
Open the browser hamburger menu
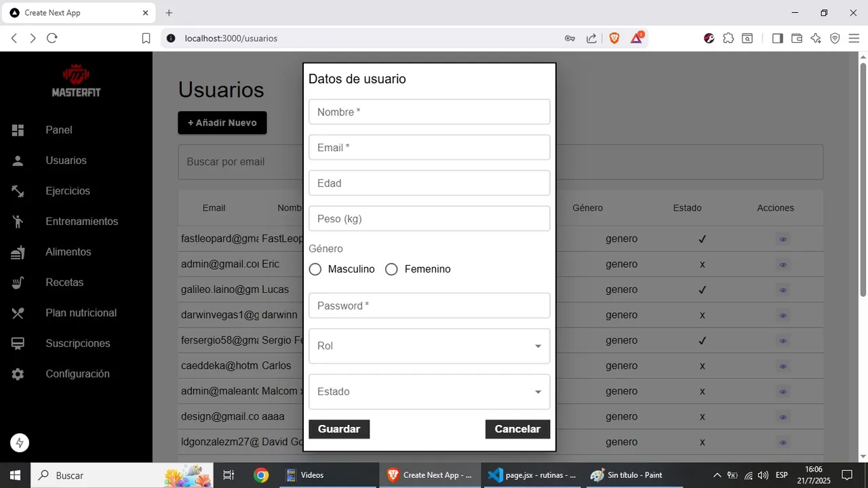[x=854, y=39]
